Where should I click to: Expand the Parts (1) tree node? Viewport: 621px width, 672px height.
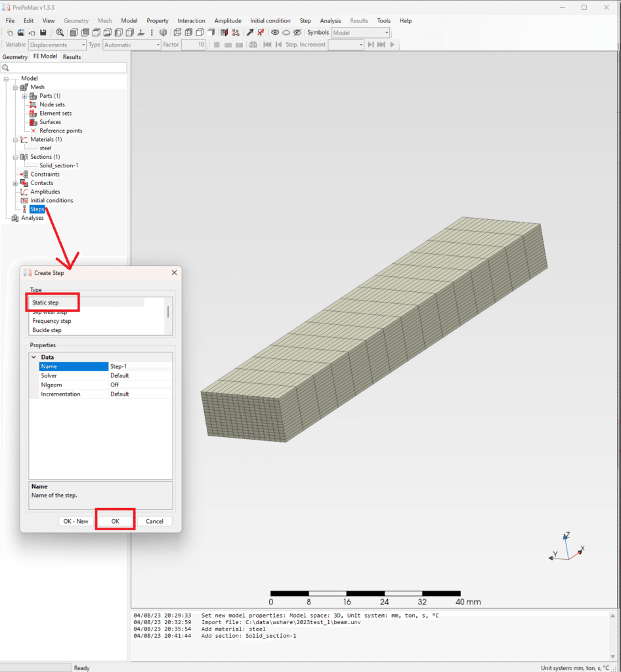24,96
